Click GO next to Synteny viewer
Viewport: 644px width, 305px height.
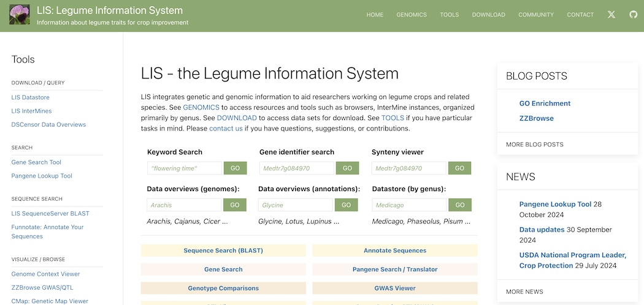coord(459,168)
